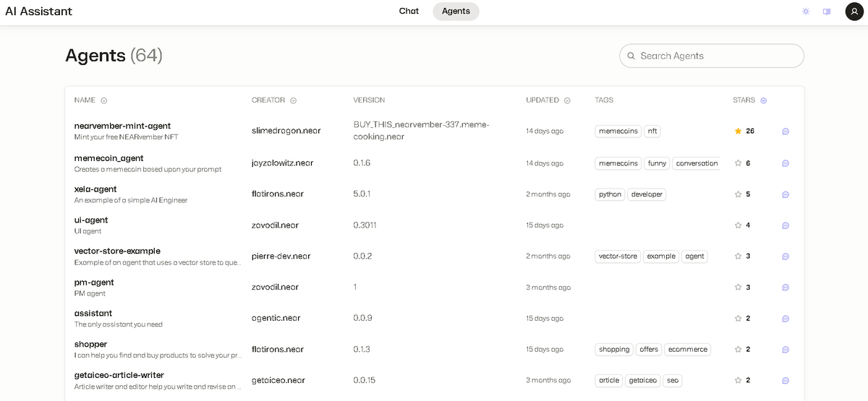This screenshot has width=868, height=401.
Task: Switch to the Chat tab
Action: 409,12
